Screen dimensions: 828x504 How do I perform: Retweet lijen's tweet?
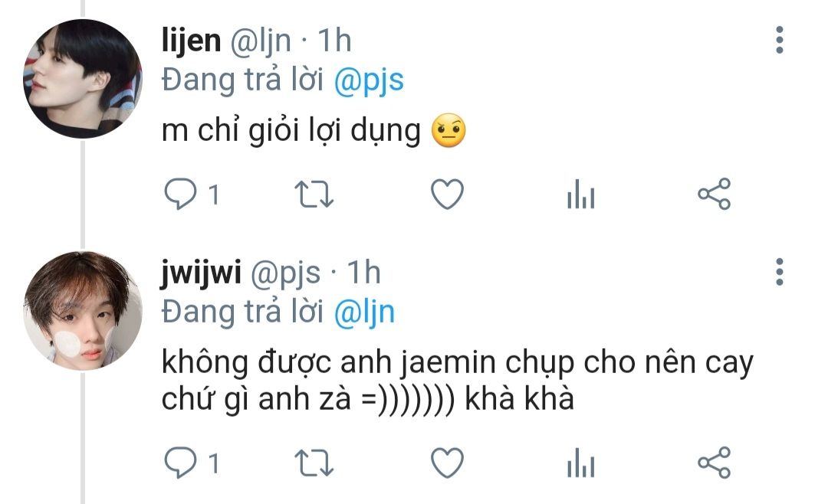[x=314, y=196]
